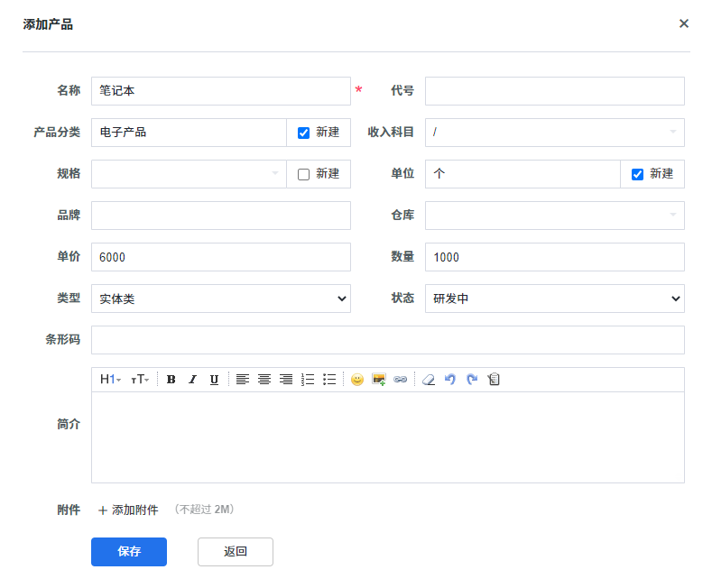Open the emoji smiley picker
The image size is (712, 588).
click(x=357, y=380)
